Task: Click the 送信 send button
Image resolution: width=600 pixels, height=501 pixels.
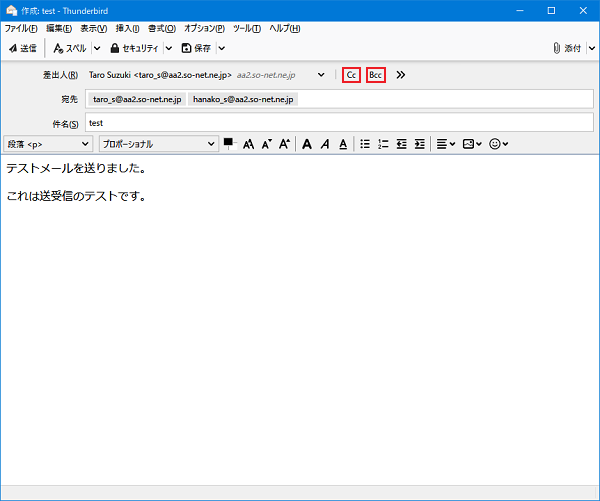Action: [x=22, y=48]
